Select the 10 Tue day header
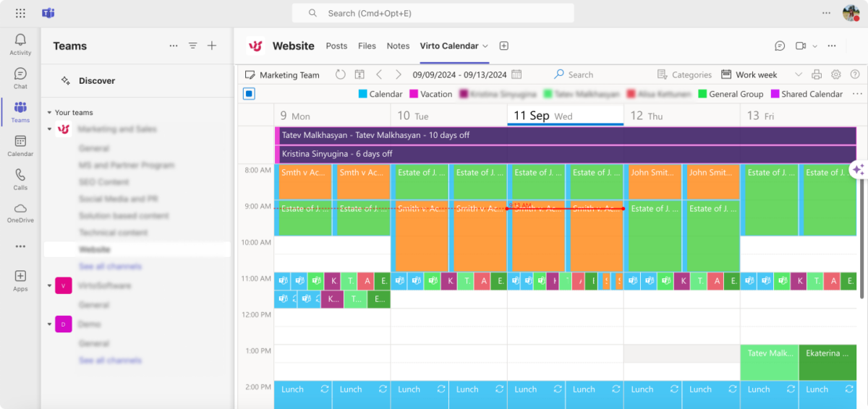The image size is (868, 409). click(x=448, y=116)
